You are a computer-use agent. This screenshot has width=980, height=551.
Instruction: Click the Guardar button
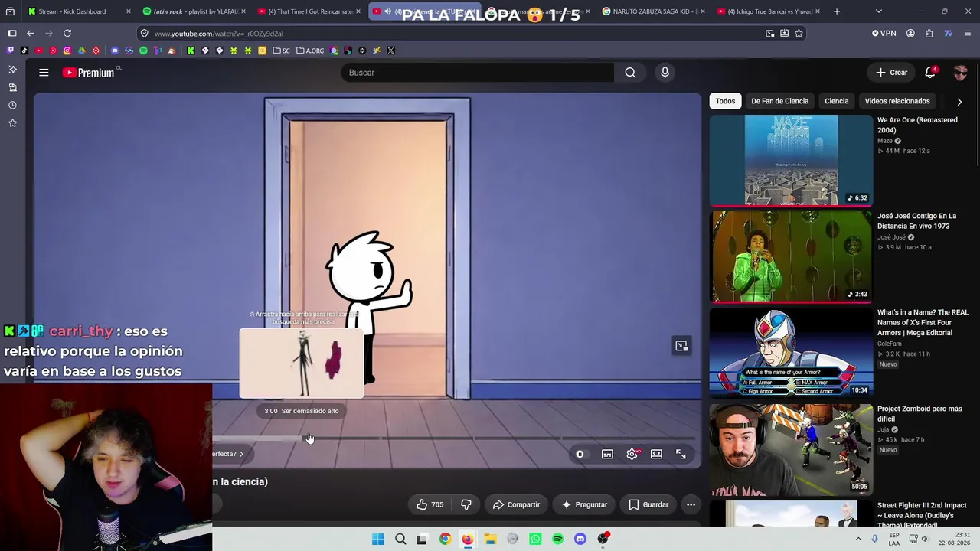coord(648,504)
